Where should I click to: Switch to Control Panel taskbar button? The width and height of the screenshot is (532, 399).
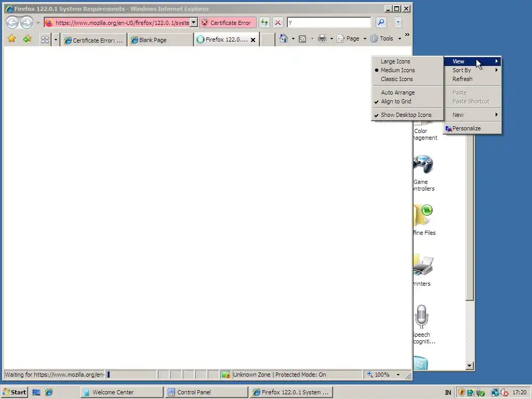pyautogui.click(x=207, y=392)
